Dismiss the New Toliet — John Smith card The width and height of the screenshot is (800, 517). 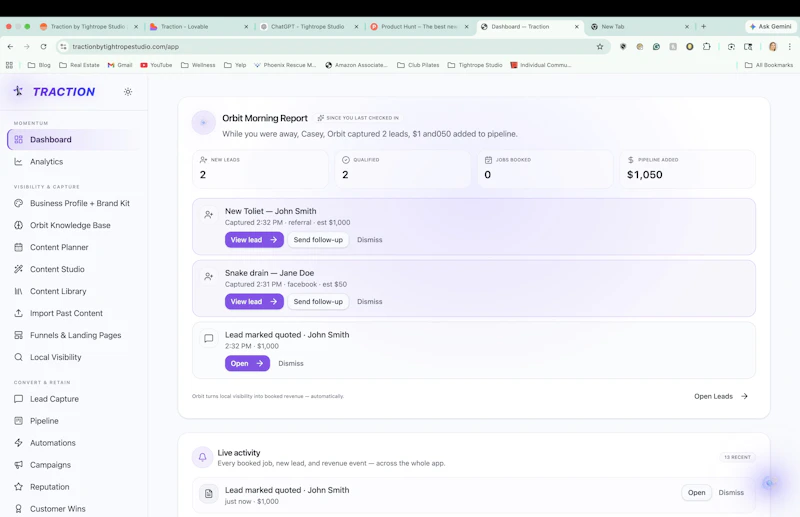[369, 239]
